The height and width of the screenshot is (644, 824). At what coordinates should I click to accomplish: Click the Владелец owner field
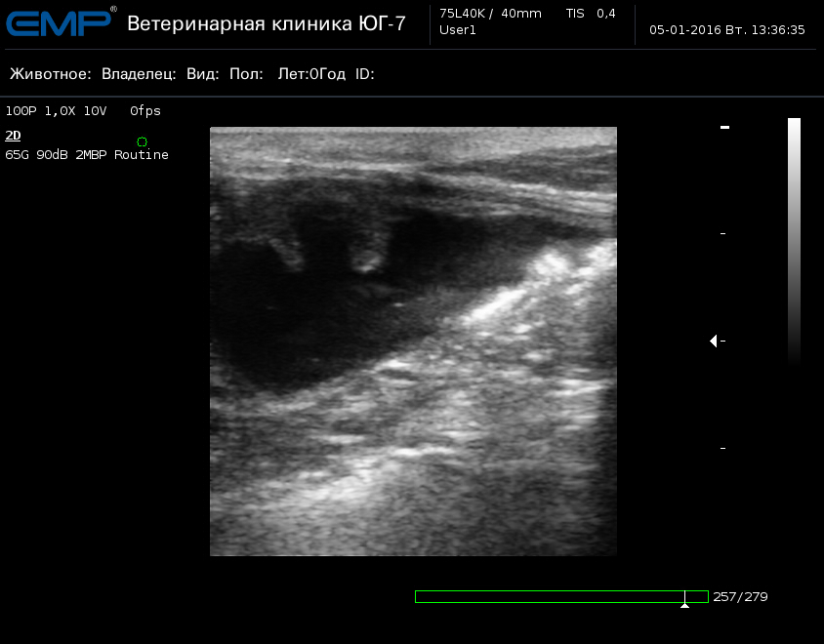coord(139,74)
